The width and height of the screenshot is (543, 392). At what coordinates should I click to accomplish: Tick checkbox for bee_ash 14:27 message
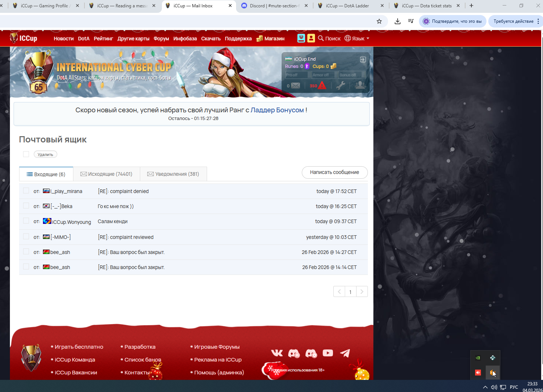coord(26,251)
